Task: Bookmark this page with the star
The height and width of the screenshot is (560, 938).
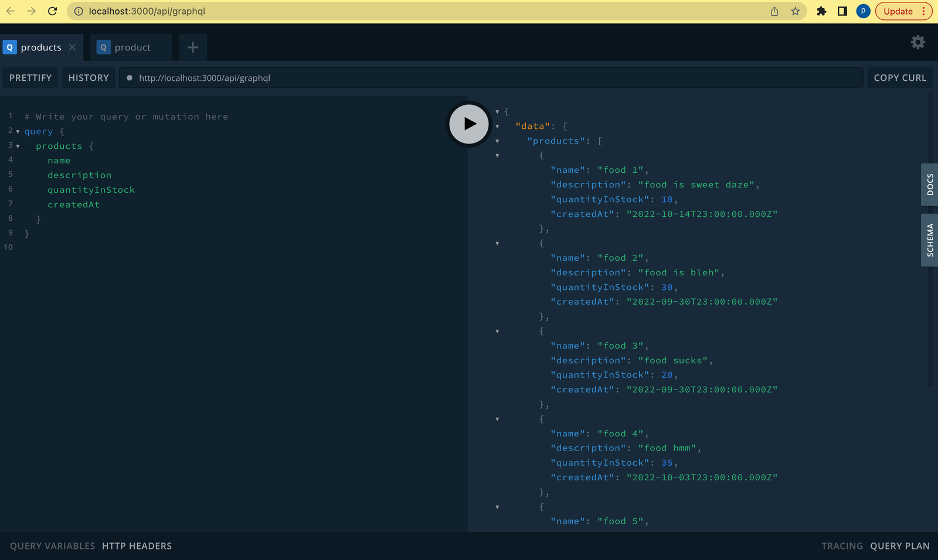Action: (795, 11)
